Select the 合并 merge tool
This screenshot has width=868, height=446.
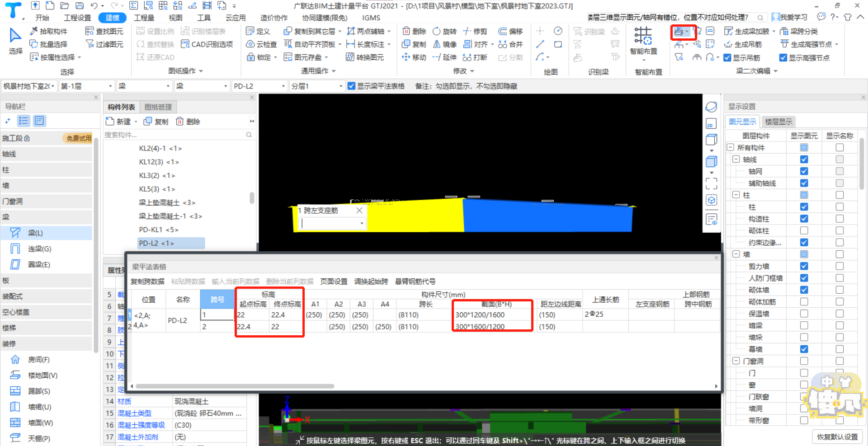(x=511, y=44)
